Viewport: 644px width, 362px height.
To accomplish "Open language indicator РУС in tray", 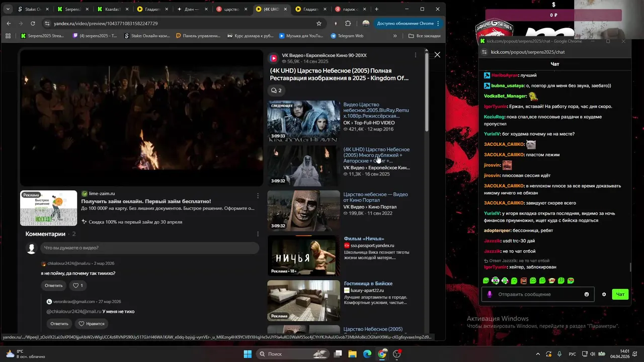I will pos(572,354).
